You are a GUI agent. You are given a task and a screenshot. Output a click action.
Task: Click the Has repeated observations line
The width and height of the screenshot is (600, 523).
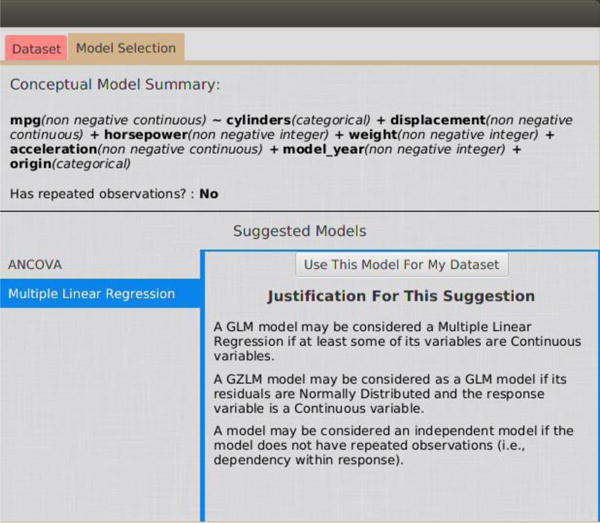[x=114, y=194]
